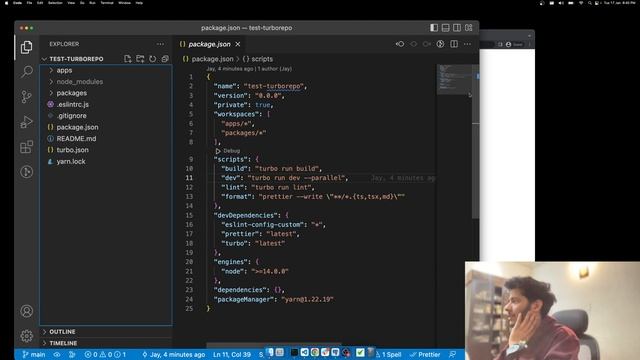
Task: Click notification icon at status bar end
Action: [x=452, y=354]
